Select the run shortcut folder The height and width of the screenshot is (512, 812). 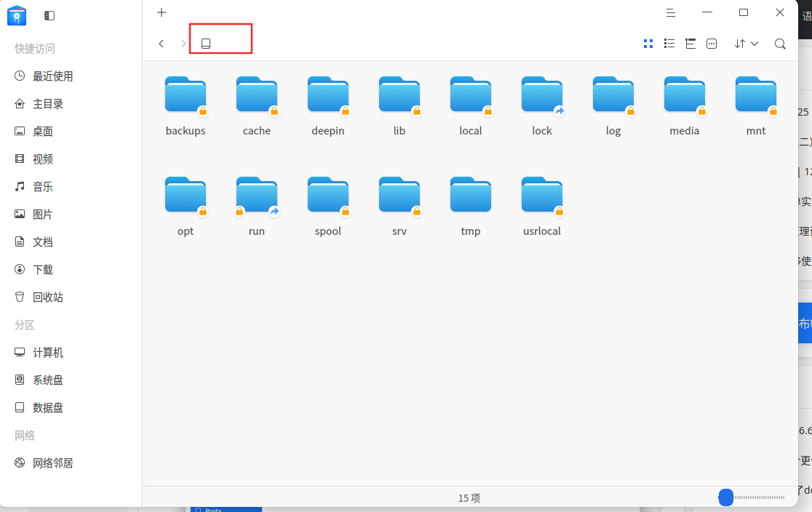coord(257,206)
